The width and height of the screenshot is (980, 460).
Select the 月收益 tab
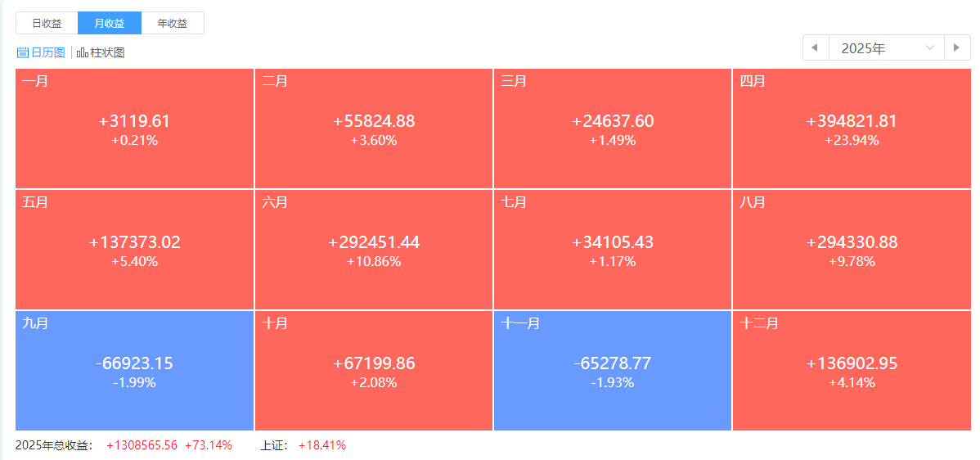[x=110, y=23]
